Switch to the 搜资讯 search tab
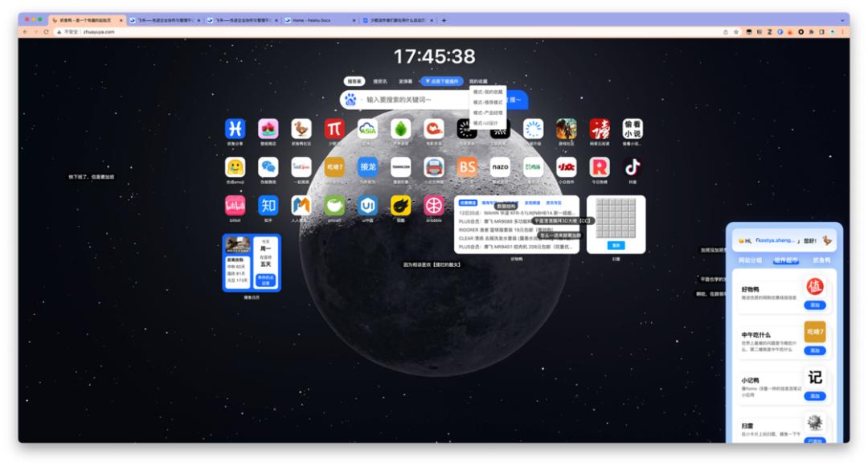This screenshot has height=467, width=868. pyautogui.click(x=380, y=81)
